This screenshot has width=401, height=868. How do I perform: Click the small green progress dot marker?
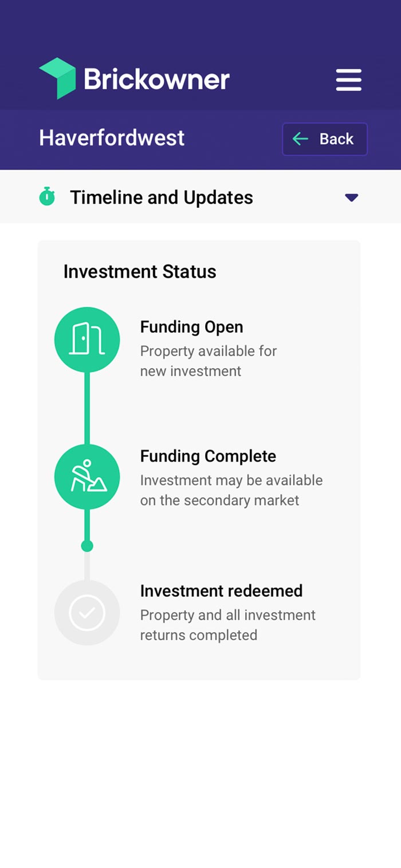[87, 546]
